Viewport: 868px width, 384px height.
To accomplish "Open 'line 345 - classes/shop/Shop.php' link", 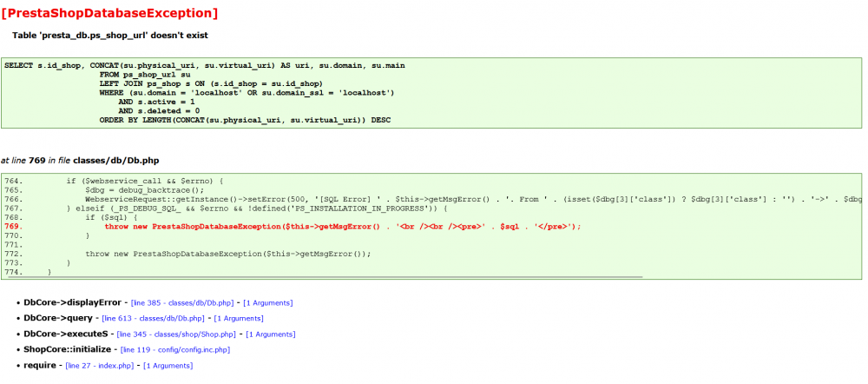I will tap(176, 334).
